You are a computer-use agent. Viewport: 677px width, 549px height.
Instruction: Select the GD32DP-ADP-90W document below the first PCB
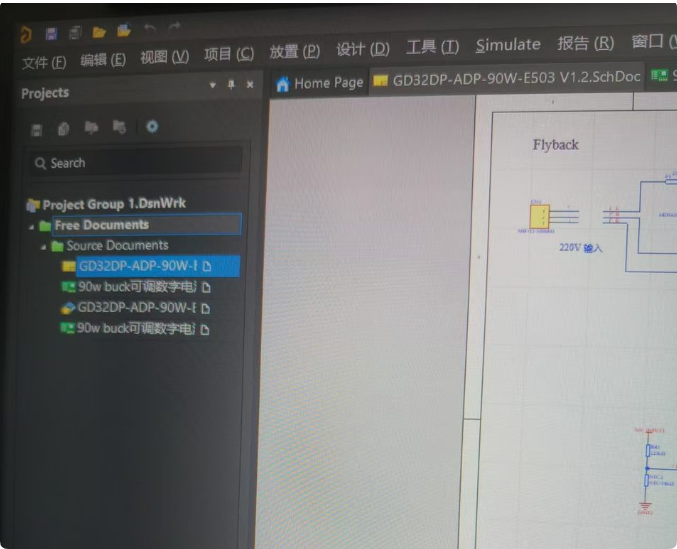(x=136, y=308)
